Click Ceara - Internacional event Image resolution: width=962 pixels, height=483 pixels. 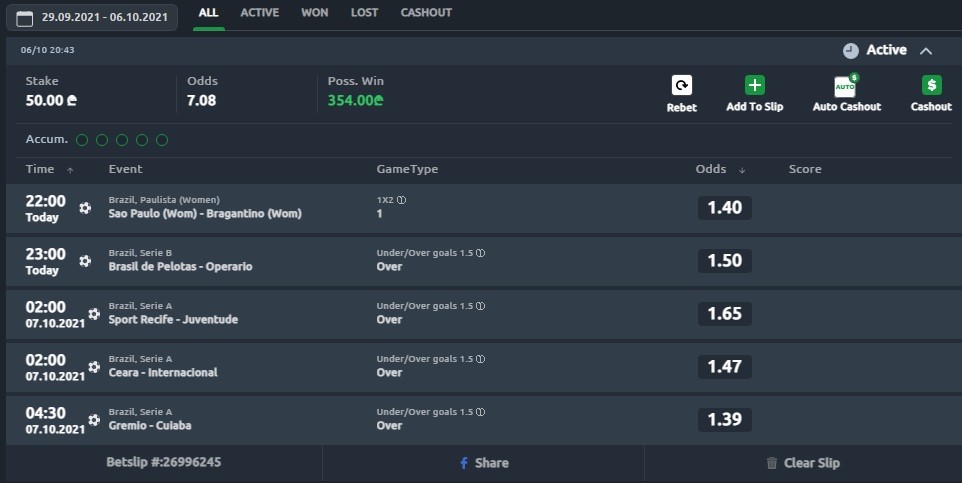(x=163, y=373)
